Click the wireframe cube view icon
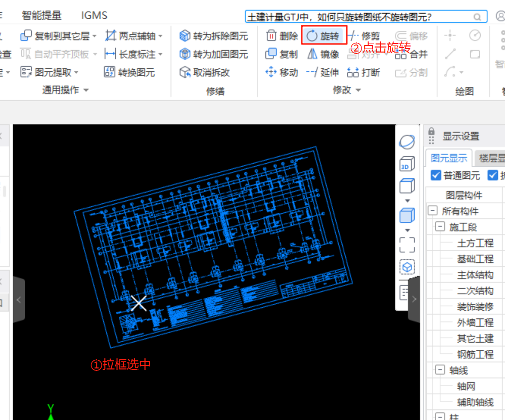This screenshot has height=420, width=505. click(x=407, y=186)
